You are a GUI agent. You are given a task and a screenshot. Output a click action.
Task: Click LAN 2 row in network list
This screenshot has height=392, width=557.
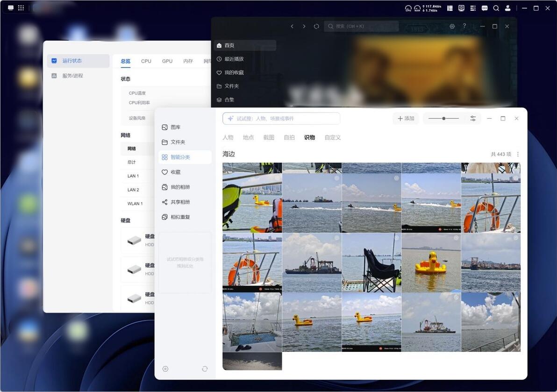tap(138, 190)
